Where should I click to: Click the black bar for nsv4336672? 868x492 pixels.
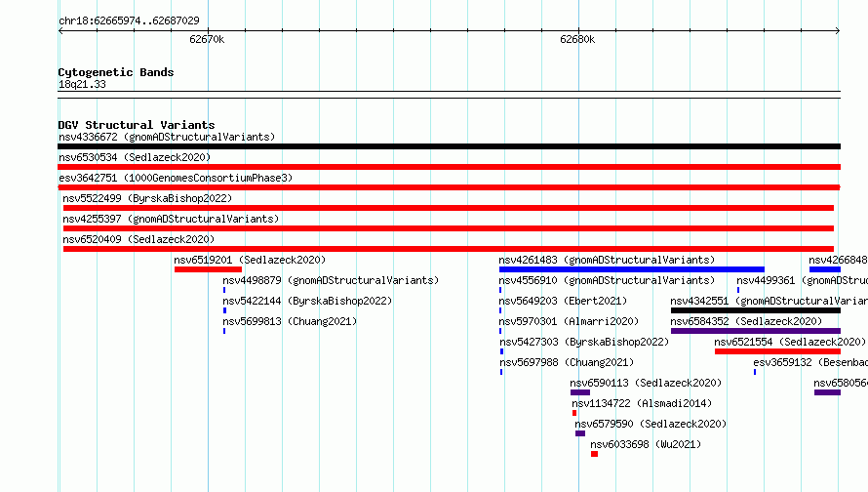point(449,146)
